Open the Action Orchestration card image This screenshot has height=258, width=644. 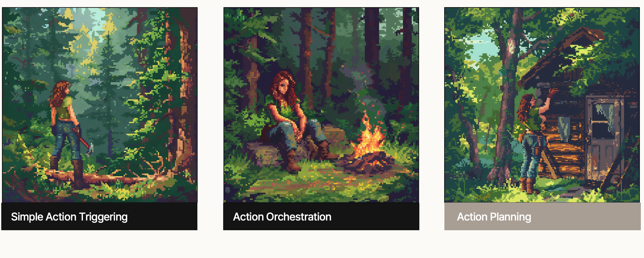[x=321, y=105]
